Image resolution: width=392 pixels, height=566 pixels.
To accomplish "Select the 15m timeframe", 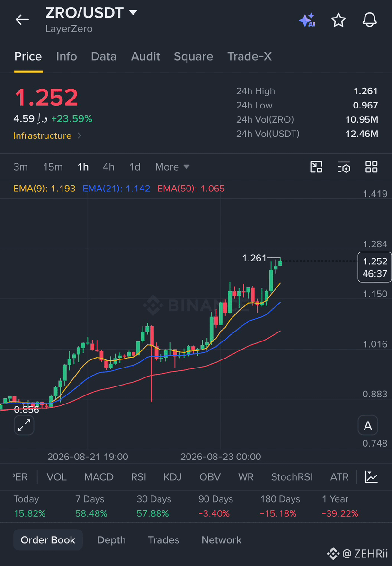I will [x=53, y=167].
